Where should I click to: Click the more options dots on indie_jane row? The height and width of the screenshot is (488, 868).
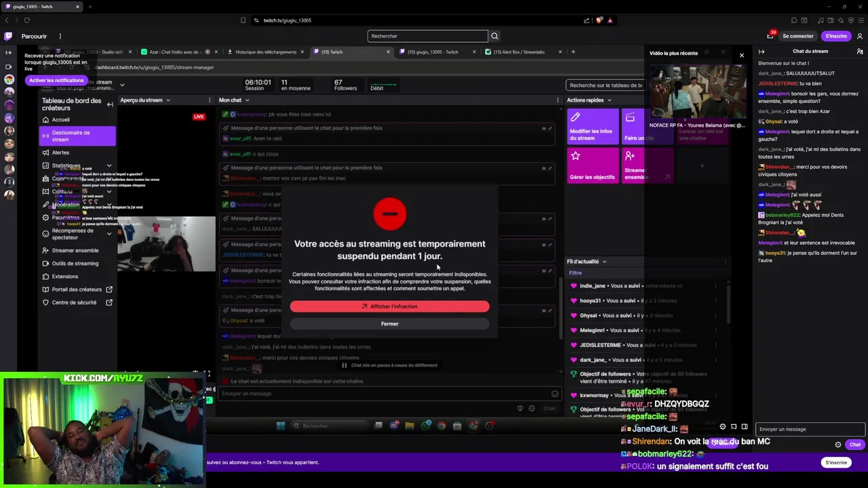[715, 286]
